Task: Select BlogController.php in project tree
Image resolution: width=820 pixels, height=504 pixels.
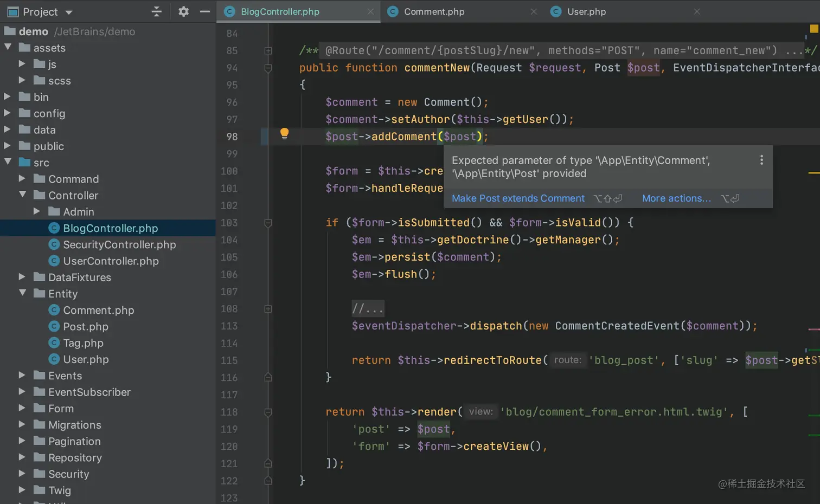Action: click(108, 228)
